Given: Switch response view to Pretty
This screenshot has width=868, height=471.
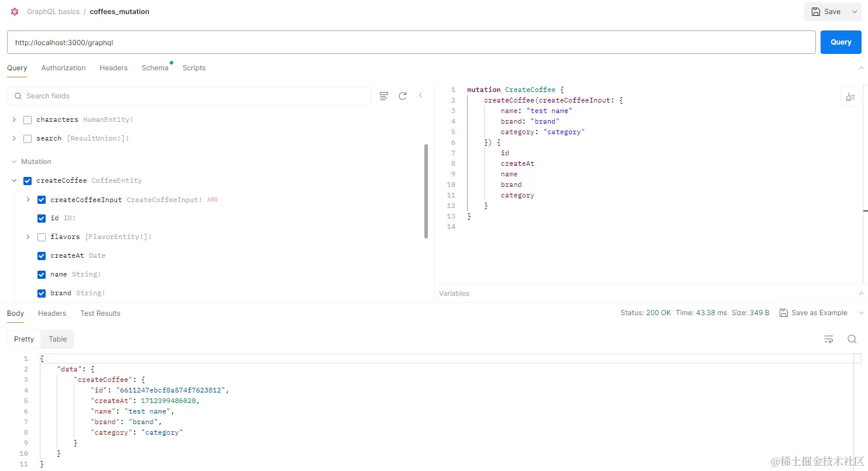Looking at the screenshot, I should [x=24, y=339].
